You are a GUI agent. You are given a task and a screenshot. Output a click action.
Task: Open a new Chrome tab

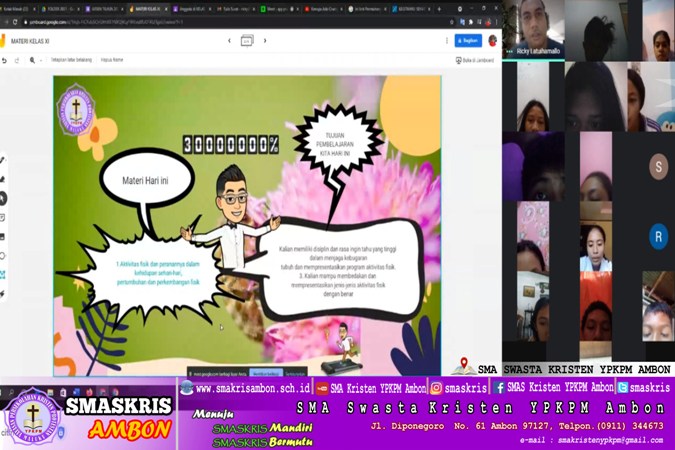click(440, 9)
